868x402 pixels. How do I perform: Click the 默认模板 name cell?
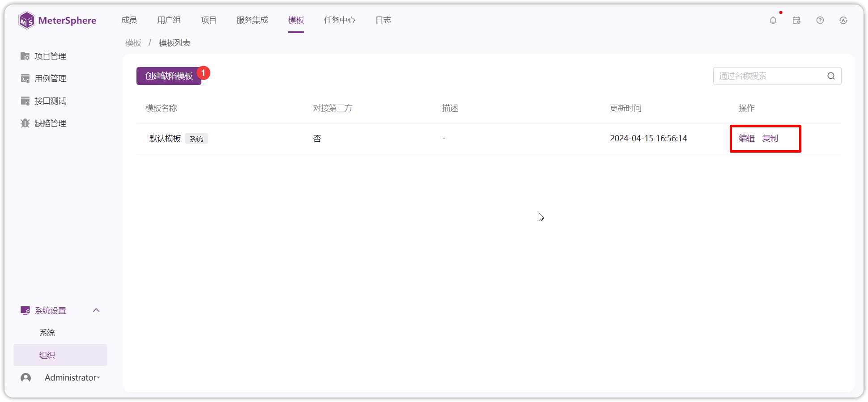pos(165,139)
